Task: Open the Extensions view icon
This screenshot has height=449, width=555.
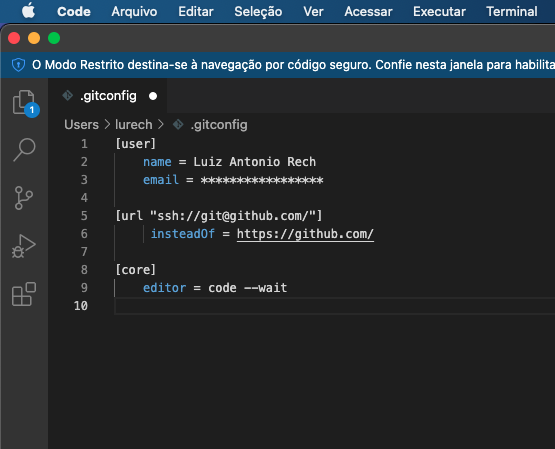Action: click(24, 294)
